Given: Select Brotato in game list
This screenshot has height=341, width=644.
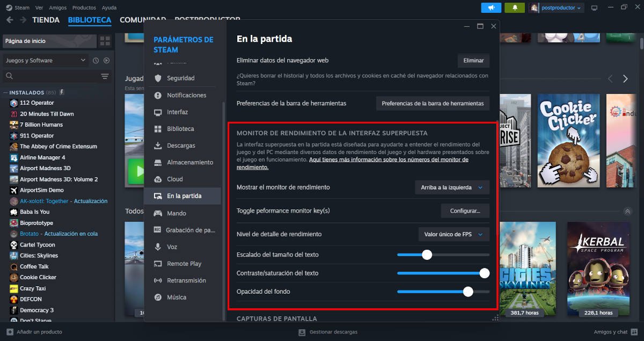Looking at the screenshot, I should click(x=29, y=234).
